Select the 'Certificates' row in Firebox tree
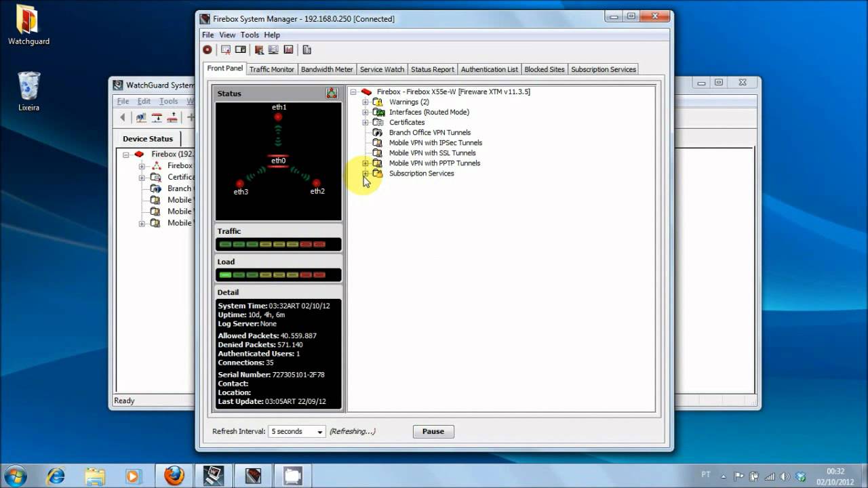 click(407, 122)
